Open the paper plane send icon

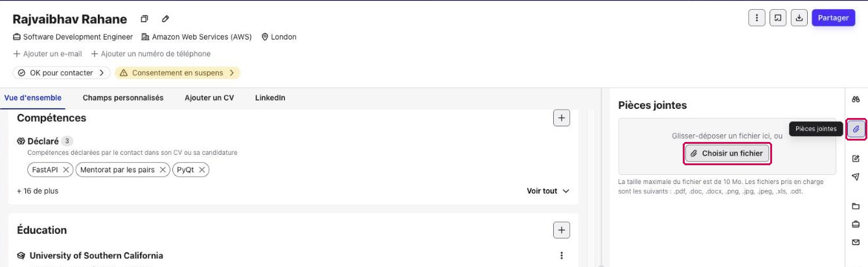(x=856, y=177)
